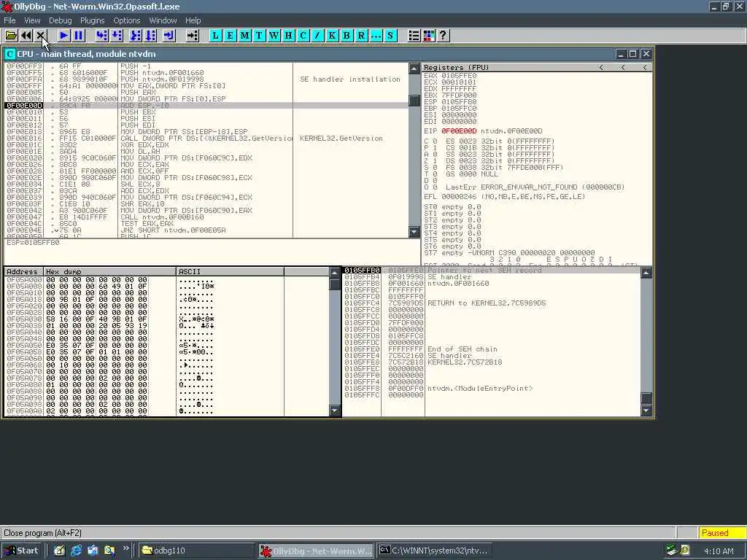
Task: Show CPU window with C button
Action: (x=303, y=36)
